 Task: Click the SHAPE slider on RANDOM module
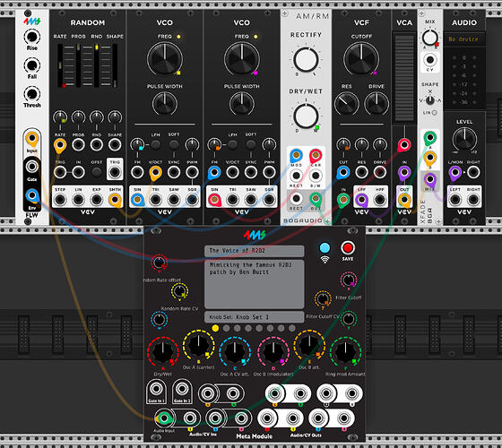pyautogui.click(x=115, y=65)
